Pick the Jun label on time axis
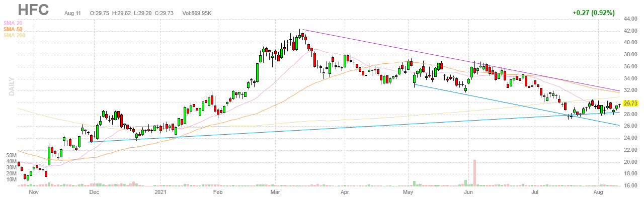The width and height of the screenshot is (644, 201). pyautogui.click(x=468, y=192)
